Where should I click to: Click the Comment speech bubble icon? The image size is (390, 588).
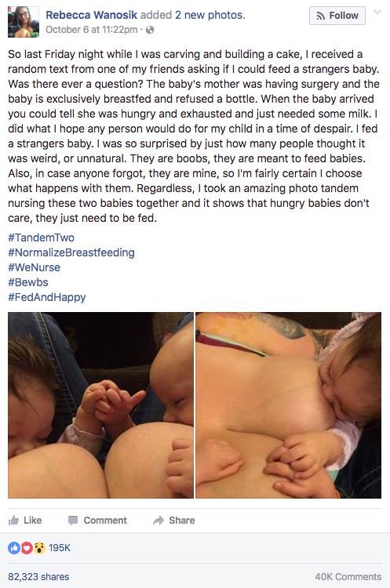(x=73, y=520)
